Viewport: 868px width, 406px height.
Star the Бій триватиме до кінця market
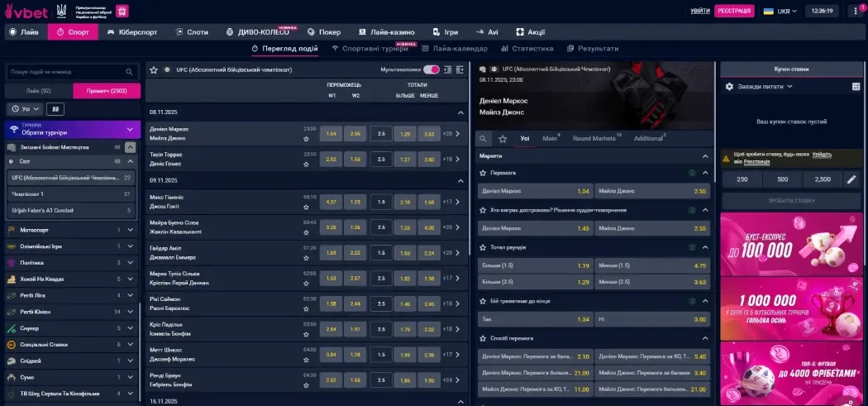(483, 301)
